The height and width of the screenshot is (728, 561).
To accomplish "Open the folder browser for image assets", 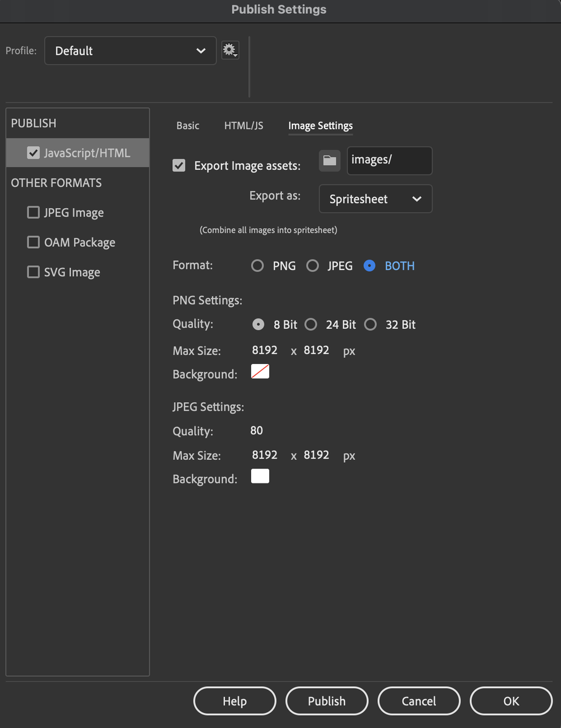I will [329, 161].
